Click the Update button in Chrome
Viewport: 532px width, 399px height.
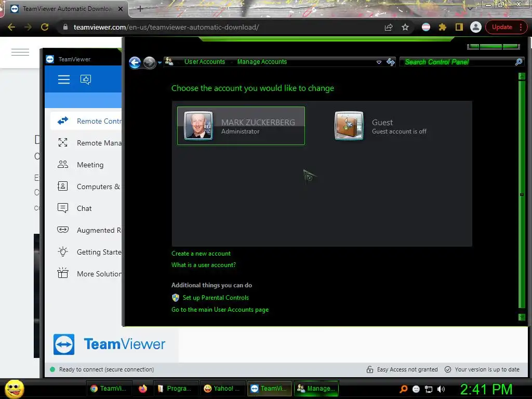tap(502, 27)
